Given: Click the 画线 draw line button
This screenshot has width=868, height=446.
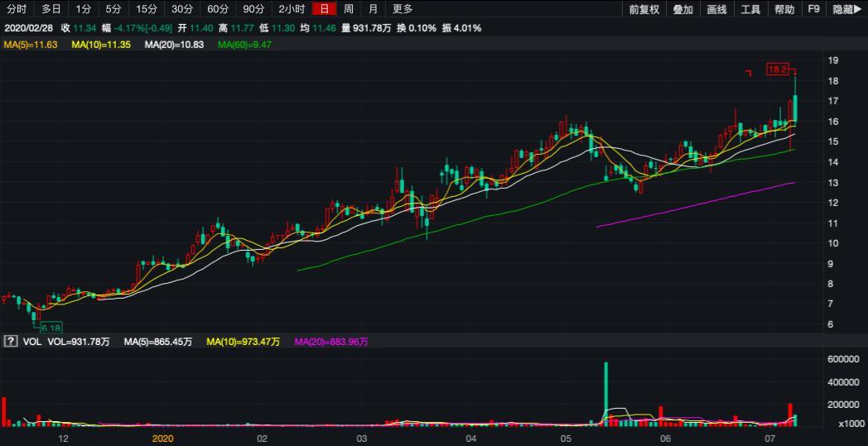Looking at the screenshot, I should pyautogui.click(x=717, y=9).
